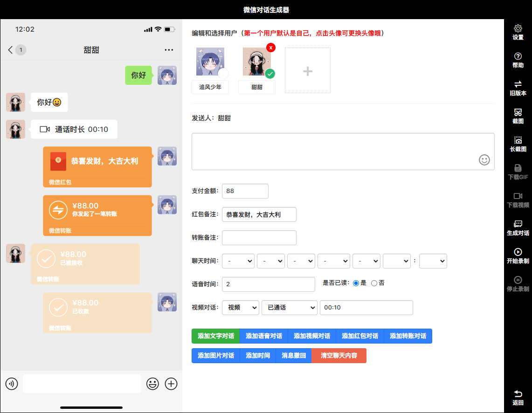Screen dimensions: 532x413
Task: Open emoji picker in message textbox
Action: click(x=484, y=160)
